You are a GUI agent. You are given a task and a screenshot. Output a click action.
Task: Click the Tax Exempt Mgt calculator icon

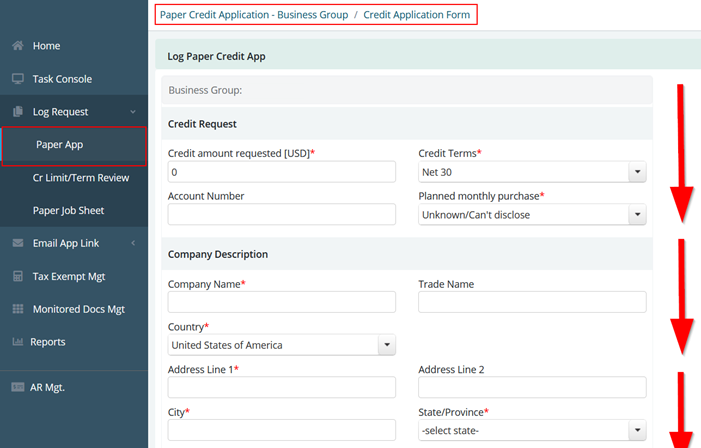(x=18, y=276)
